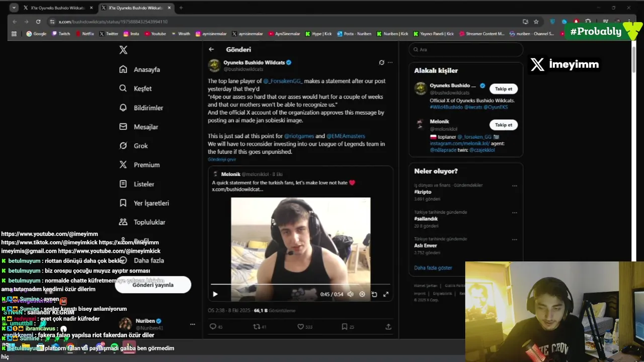
Task: Open the @_ForsakenGG_ mention link
Action: 283,81
